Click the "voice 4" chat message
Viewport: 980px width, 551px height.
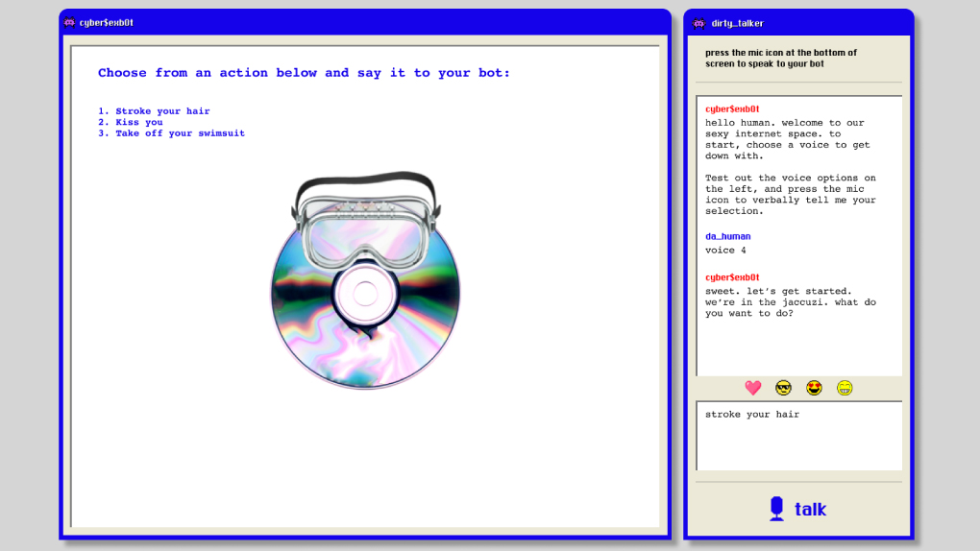725,251
